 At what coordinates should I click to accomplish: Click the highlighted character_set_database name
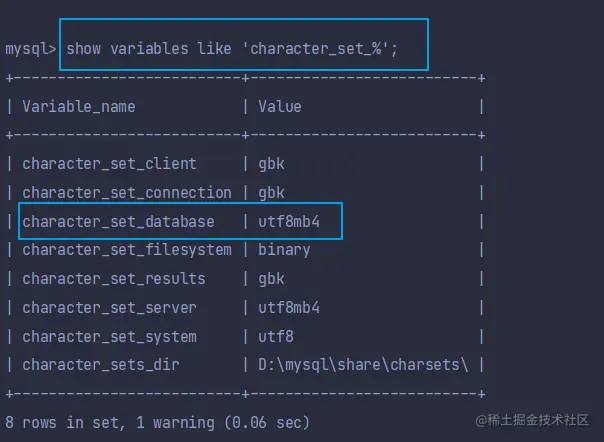point(118,222)
